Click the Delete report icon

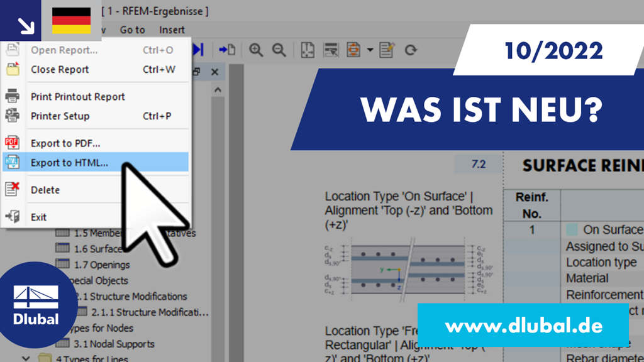coord(12,189)
